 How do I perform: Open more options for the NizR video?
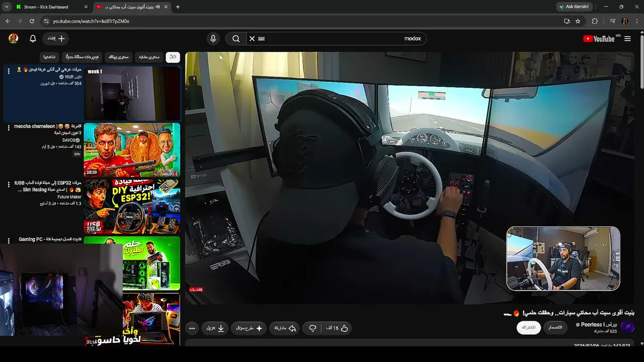tap(9, 71)
